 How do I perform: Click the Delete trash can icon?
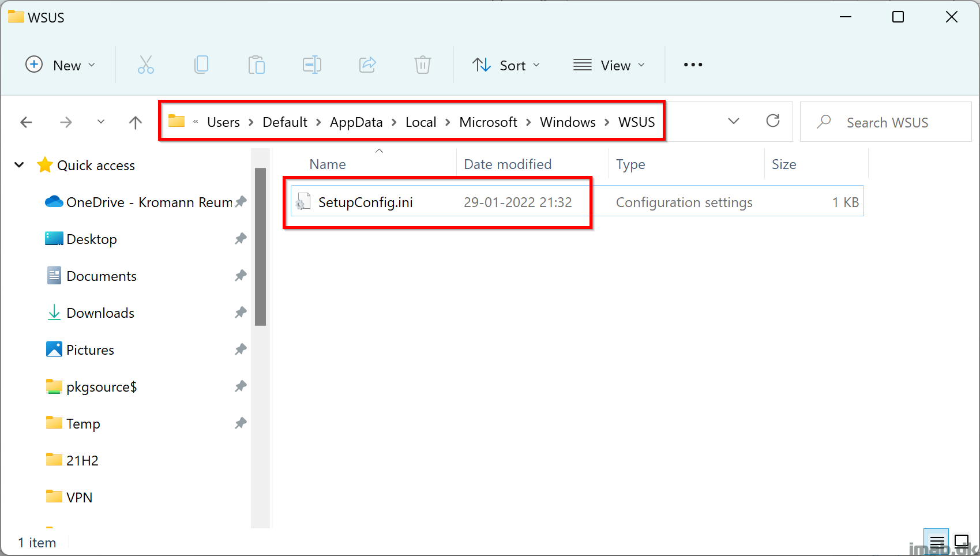click(423, 65)
